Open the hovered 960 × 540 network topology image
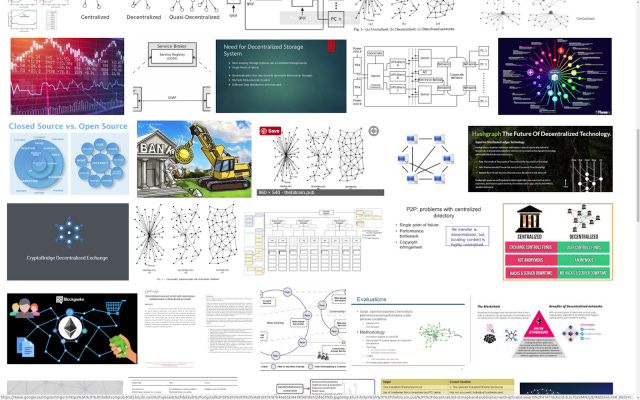This screenshot has width=640, height=400. 320,159
